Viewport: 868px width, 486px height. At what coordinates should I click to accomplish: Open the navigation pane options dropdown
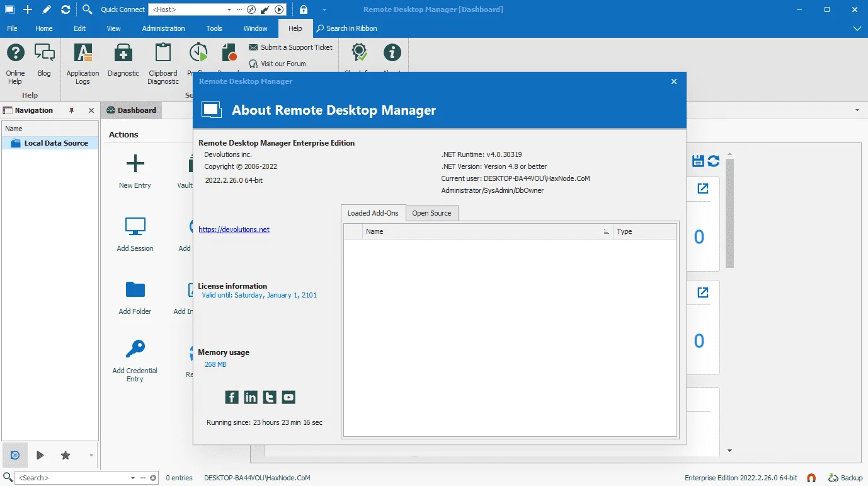point(91,455)
